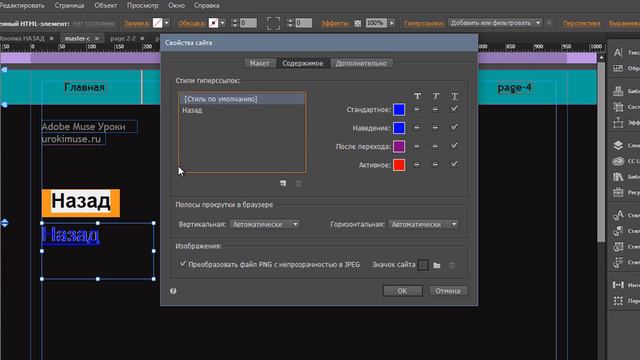
Task: Switch to the Дополнительно tab
Action: point(361,63)
